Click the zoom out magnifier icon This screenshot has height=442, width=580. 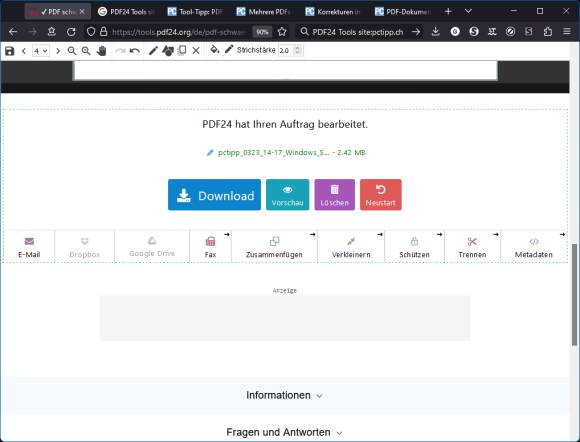72,51
